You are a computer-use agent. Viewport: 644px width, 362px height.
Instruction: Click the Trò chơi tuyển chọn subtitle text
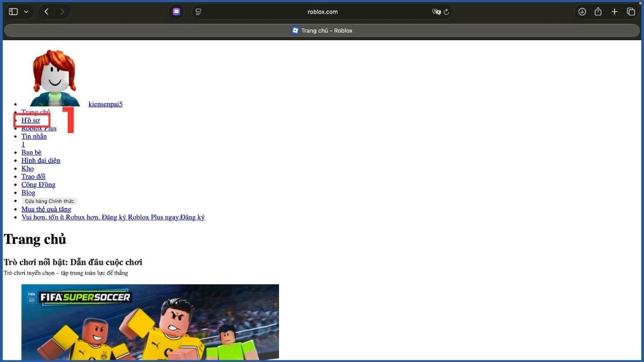point(66,273)
